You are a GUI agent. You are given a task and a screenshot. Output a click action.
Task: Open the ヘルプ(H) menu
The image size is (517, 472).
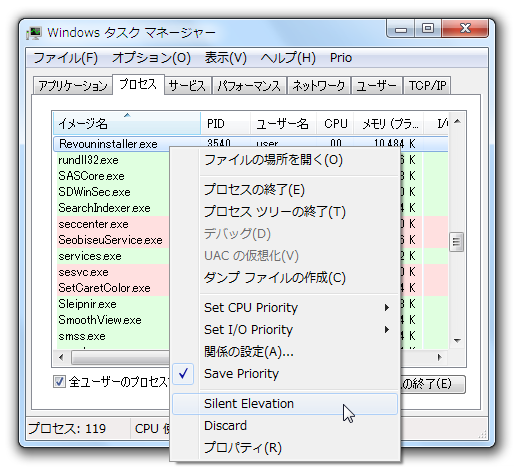click(x=288, y=58)
